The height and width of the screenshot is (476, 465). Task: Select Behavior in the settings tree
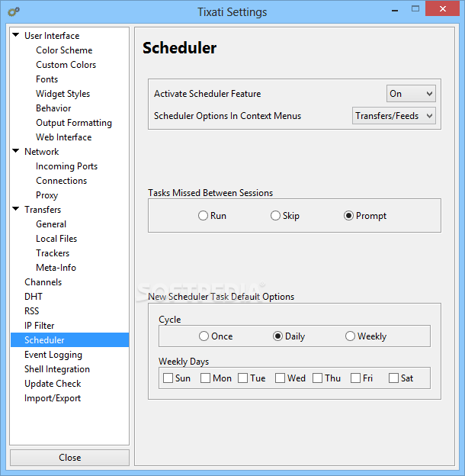pyautogui.click(x=53, y=108)
